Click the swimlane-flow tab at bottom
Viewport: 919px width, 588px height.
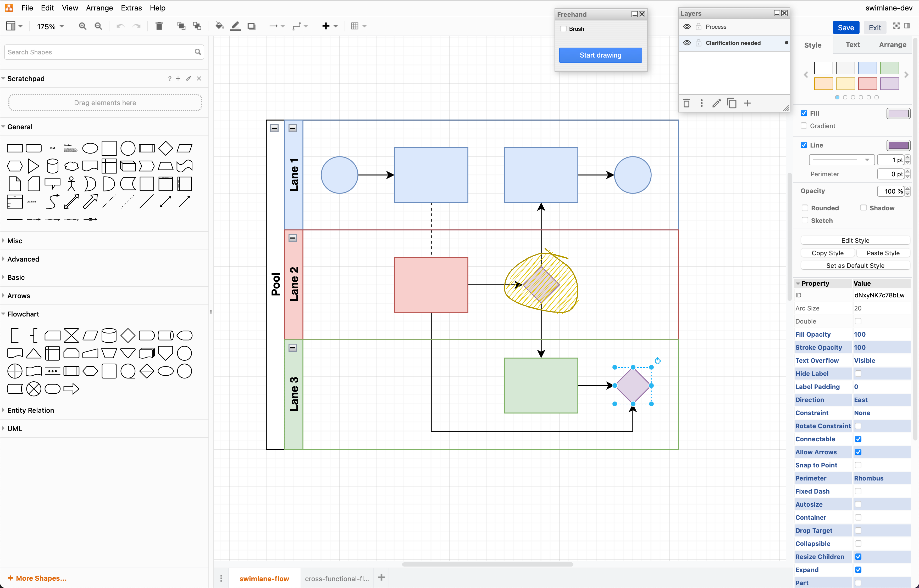click(264, 578)
